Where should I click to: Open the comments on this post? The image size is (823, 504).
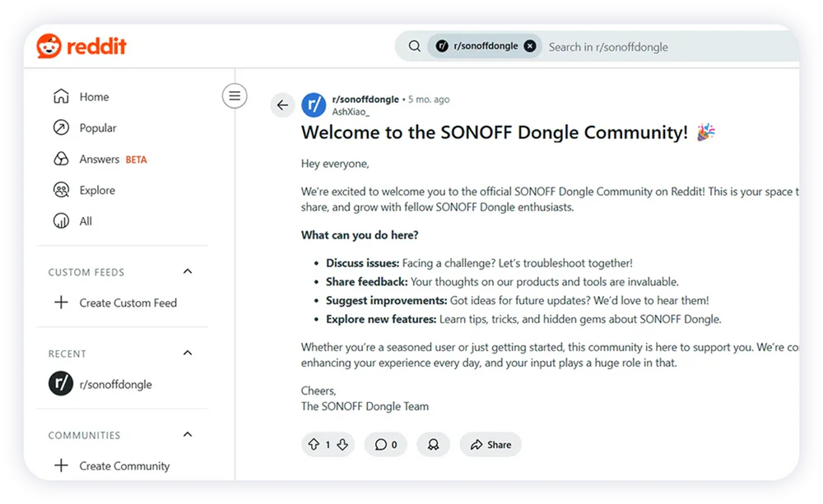point(386,445)
